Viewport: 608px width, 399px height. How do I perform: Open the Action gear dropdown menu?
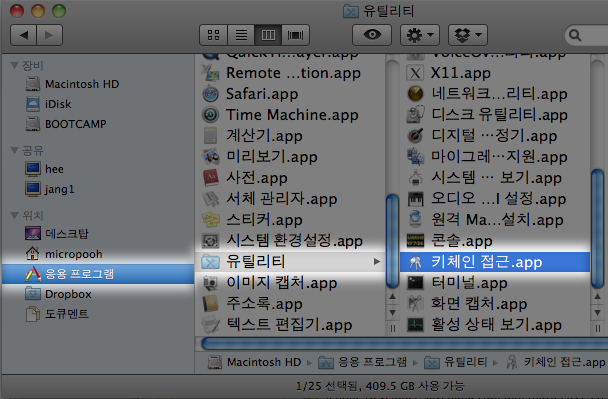[420, 35]
